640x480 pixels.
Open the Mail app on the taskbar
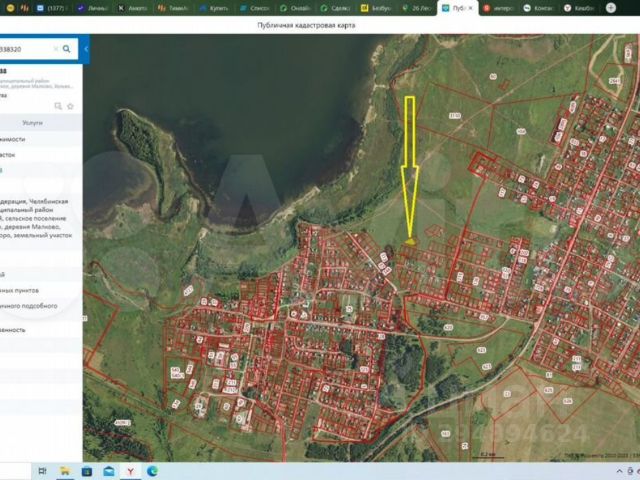click(x=108, y=470)
